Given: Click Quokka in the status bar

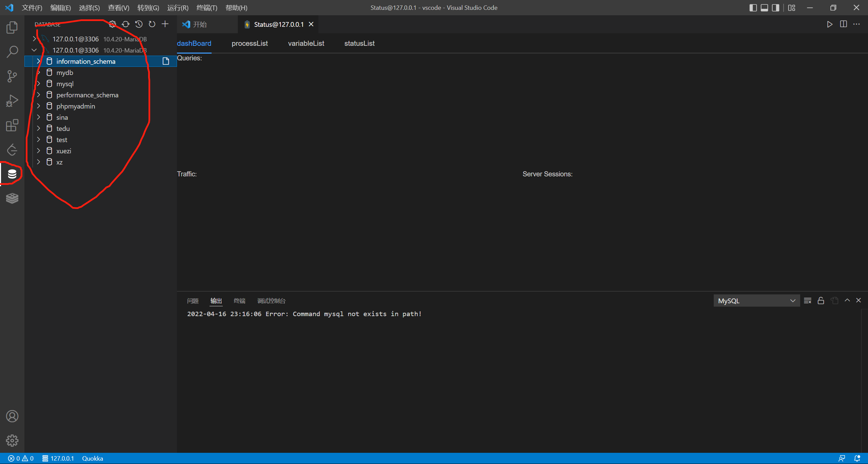Looking at the screenshot, I should pos(92,458).
